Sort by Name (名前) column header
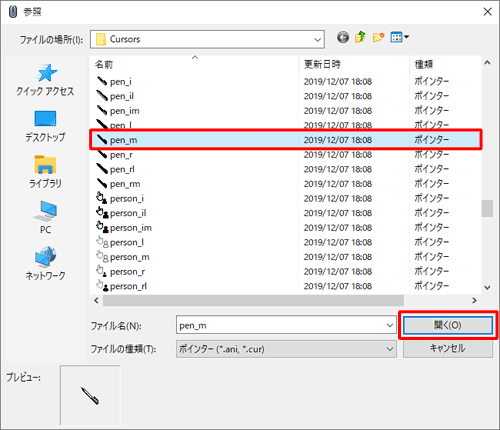This screenshot has height=430, width=500. 195,64
